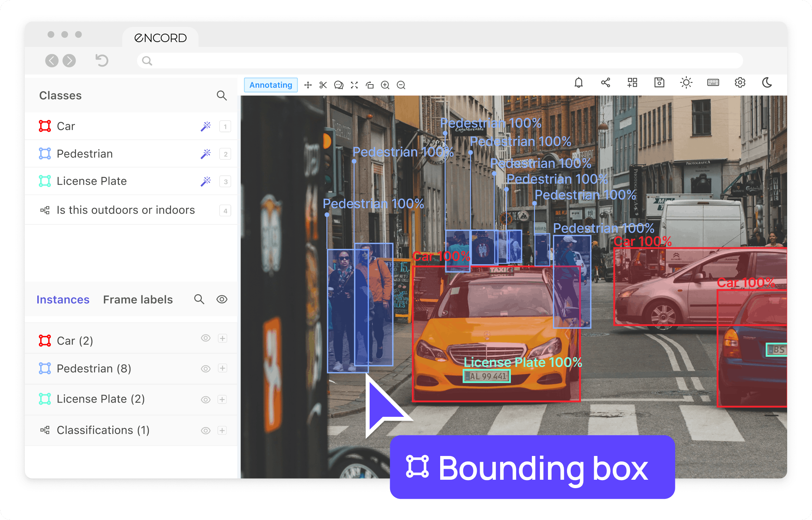Switch to the Frame labels tab

[x=138, y=299]
